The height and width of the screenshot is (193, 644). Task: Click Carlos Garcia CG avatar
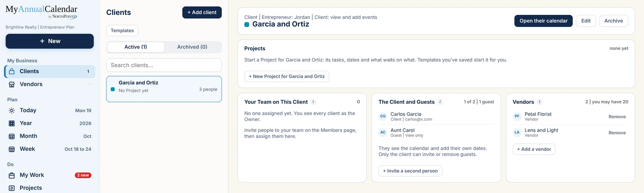pos(383,117)
